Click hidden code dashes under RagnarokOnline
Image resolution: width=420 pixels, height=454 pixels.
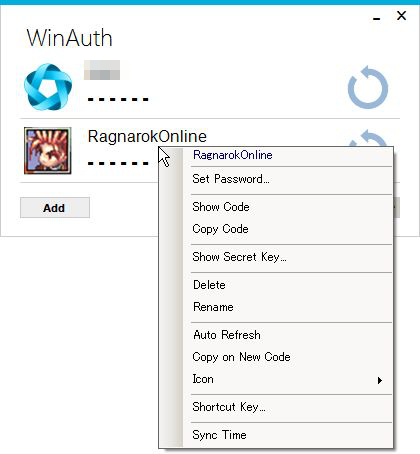118,163
